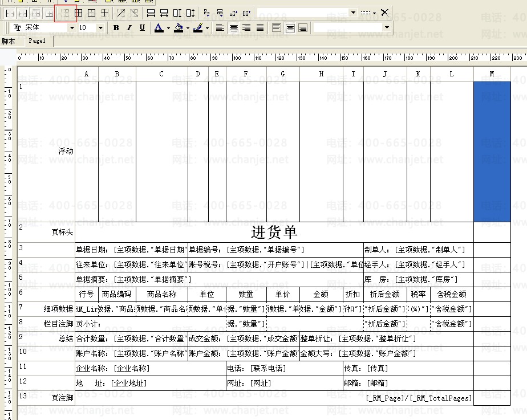
Task: Click the left border icon
Action: point(10,12)
